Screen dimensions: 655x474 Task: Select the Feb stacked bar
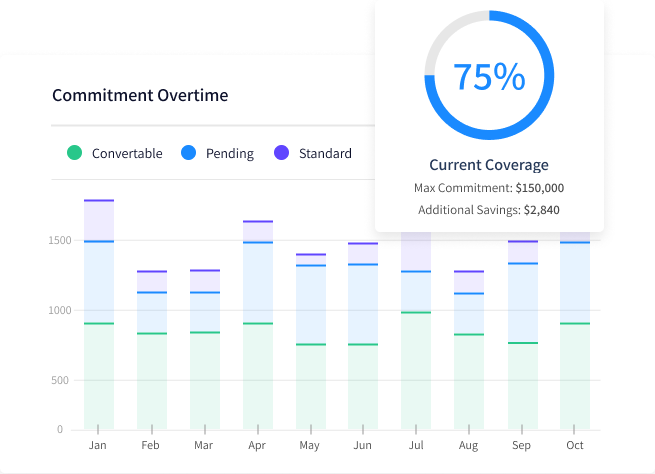click(152, 350)
